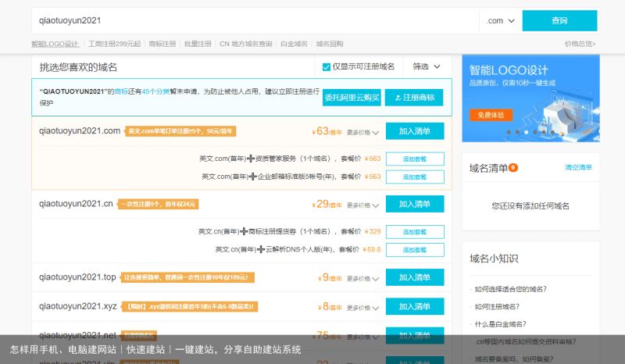Add qiaotuoyun2021.top to list
Screen dimensions: 625x364
point(415,277)
